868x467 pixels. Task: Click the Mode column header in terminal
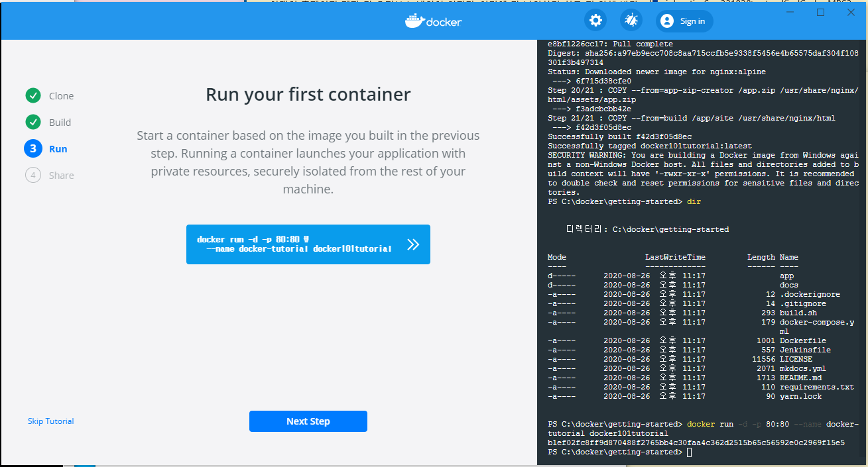(x=557, y=257)
